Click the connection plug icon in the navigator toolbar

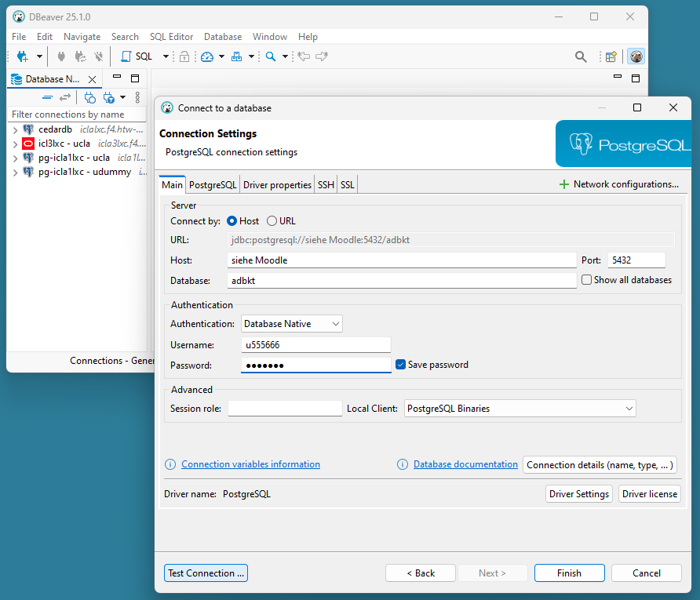pos(90,97)
